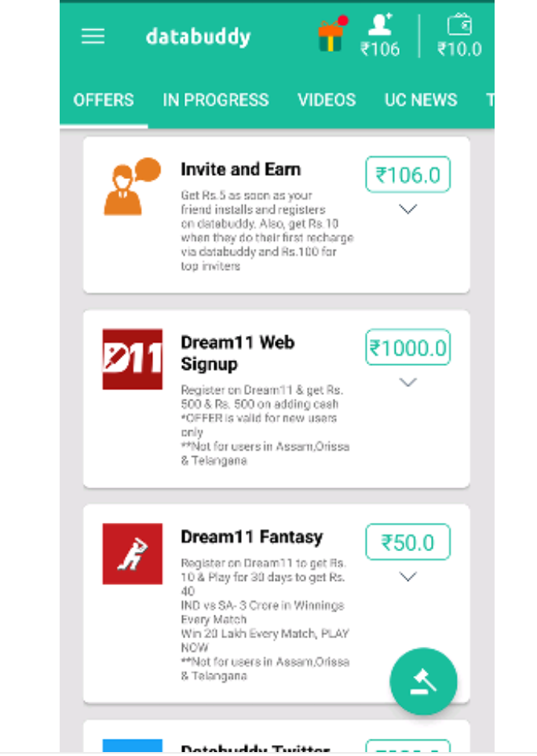537x756 pixels.
Task: Go to the UC NEWS tab
Action: 421,100
